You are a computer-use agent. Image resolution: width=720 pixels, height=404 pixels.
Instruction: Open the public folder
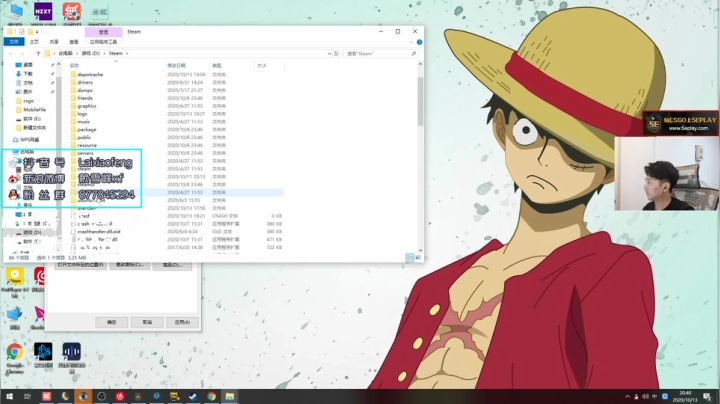(x=84, y=137)
